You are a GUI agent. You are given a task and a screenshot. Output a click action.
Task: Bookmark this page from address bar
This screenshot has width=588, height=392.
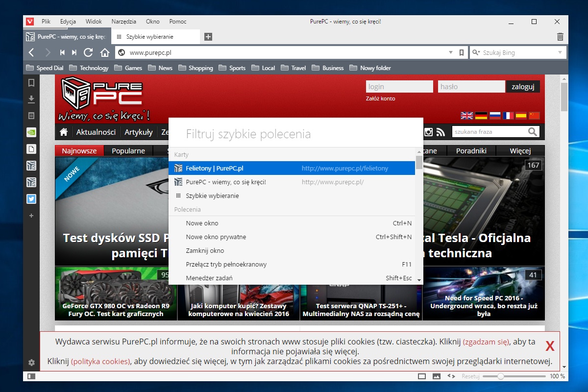(462, 52)
